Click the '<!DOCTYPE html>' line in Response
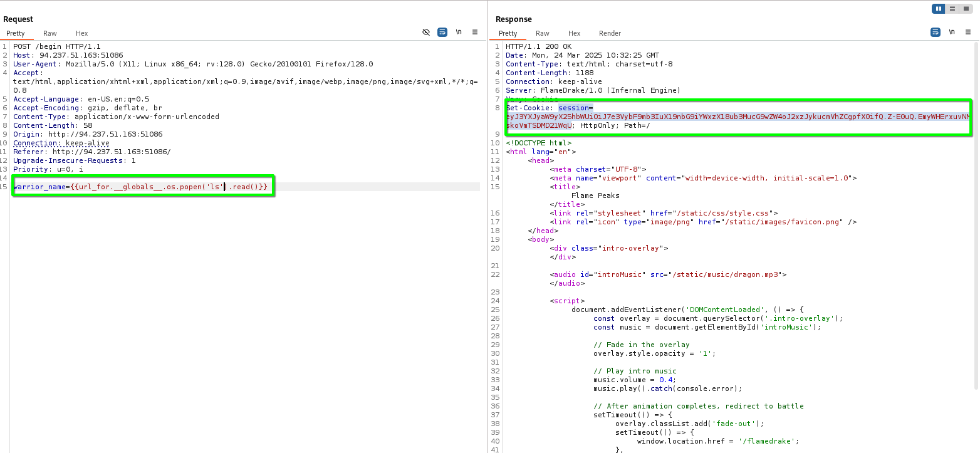 point(539,143)
